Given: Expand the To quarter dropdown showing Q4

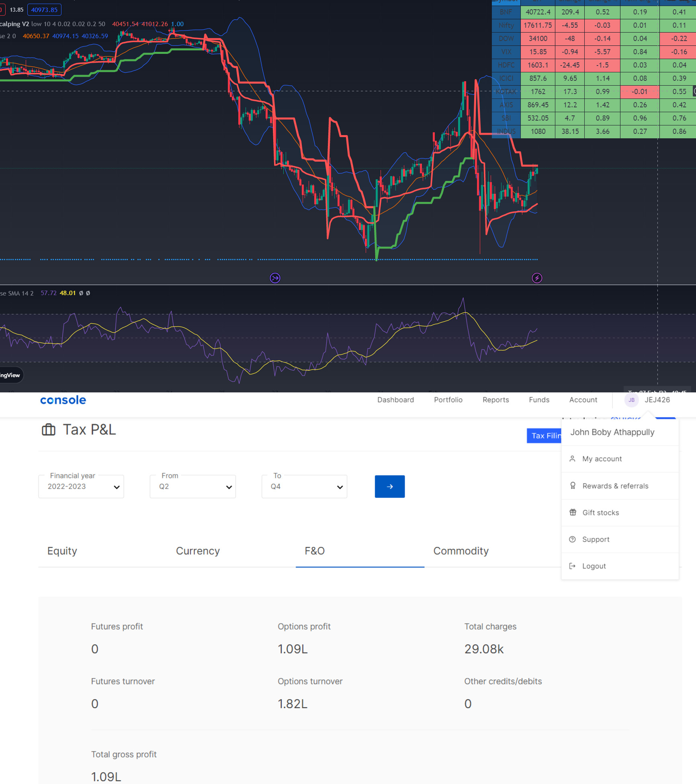Looking at the screenshot, I should pos(304,486).
